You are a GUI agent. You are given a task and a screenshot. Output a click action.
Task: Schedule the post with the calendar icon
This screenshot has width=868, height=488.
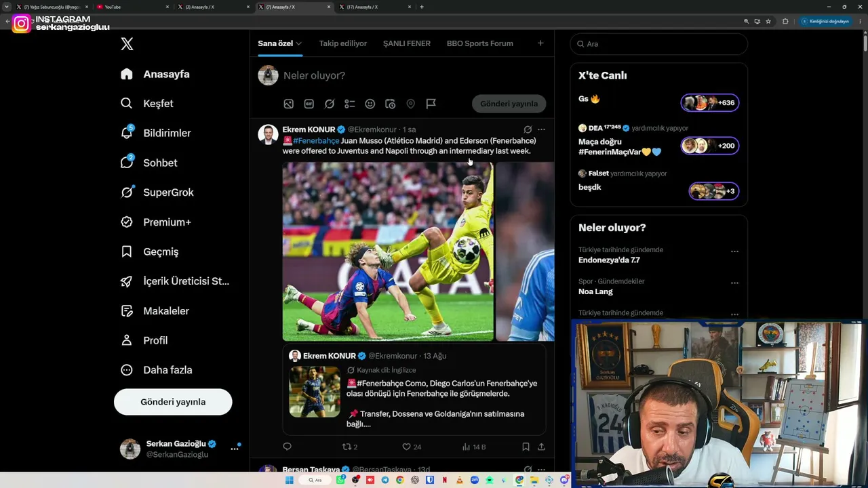[391, 104]
